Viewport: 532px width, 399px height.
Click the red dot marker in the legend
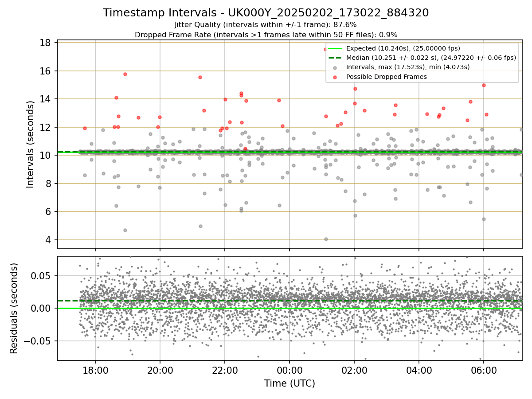coord(335,77)
